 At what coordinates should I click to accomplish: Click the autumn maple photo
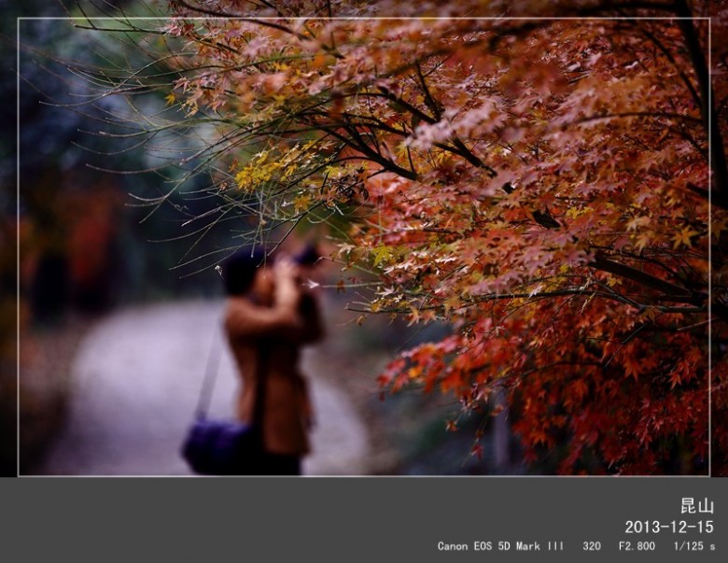(364, 238)
